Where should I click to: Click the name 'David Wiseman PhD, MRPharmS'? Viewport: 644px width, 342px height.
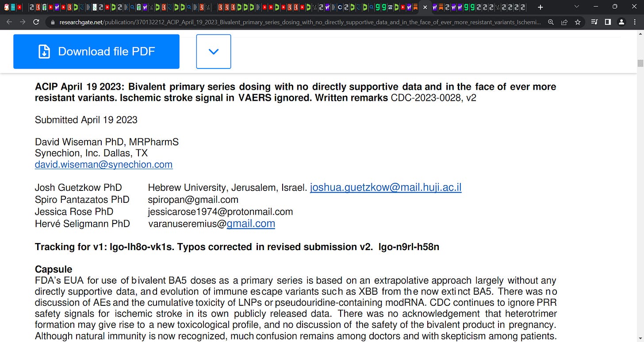107,142
